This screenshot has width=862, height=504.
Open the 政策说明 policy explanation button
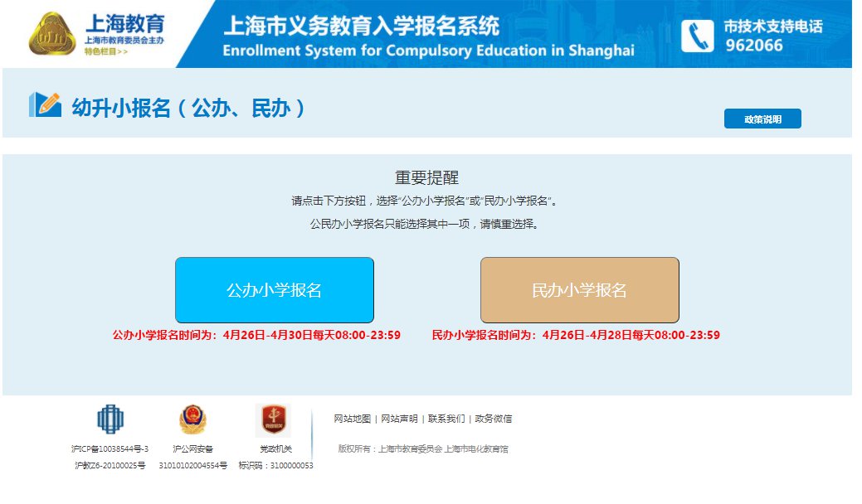[x=764, y=119]
